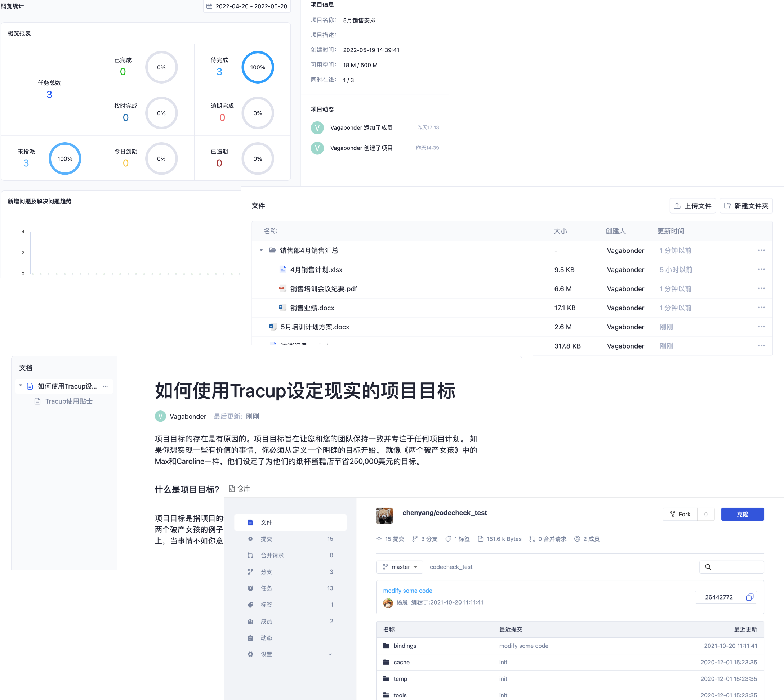Collapse the 销售部4月销售汇总 folder
The image size is (784, 700).
click(x=261, y=250)
